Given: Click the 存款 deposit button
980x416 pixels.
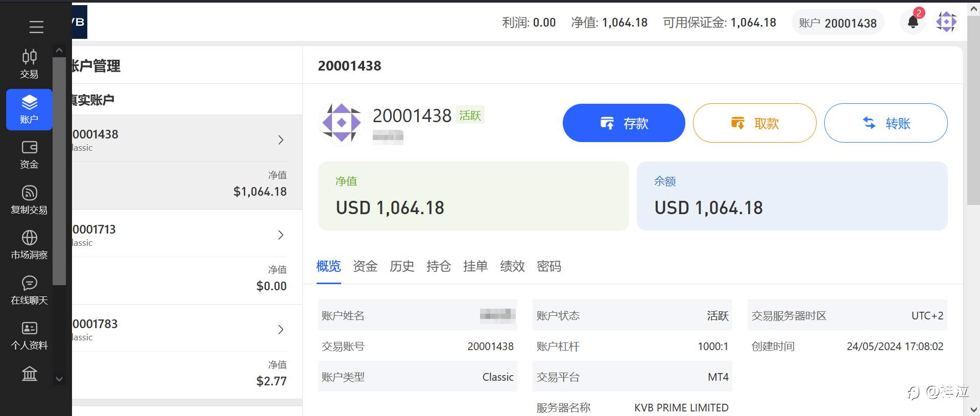Looking at the screenshot, I should (624, 123).
